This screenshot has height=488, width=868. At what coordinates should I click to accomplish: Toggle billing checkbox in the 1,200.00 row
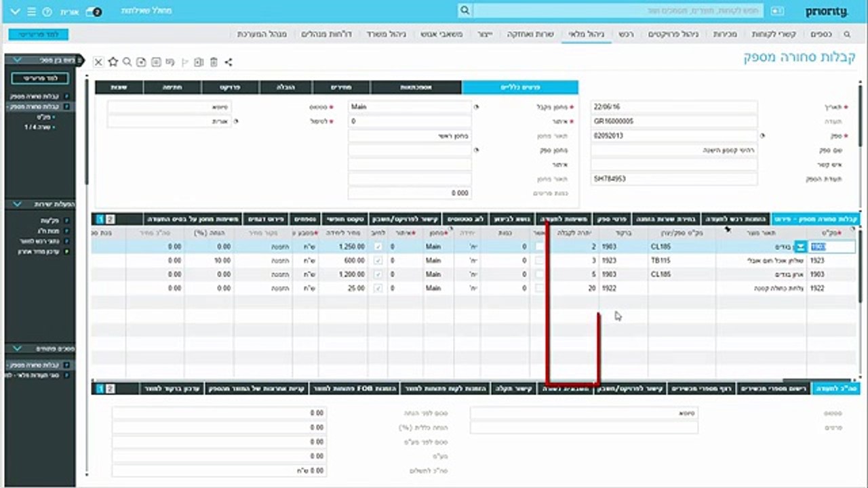pyautogui.click(x=378, y=274)
